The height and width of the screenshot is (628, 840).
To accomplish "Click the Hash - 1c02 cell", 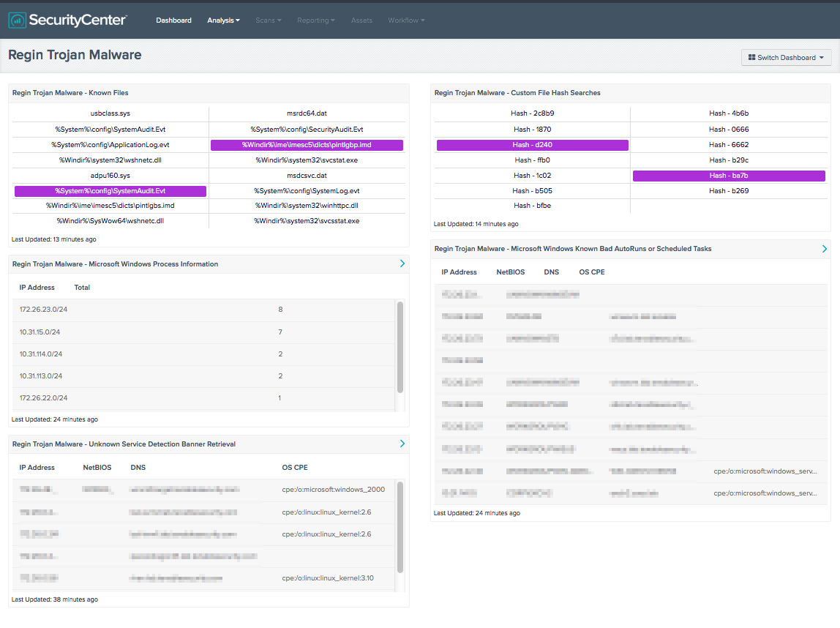I will point(533,176).
